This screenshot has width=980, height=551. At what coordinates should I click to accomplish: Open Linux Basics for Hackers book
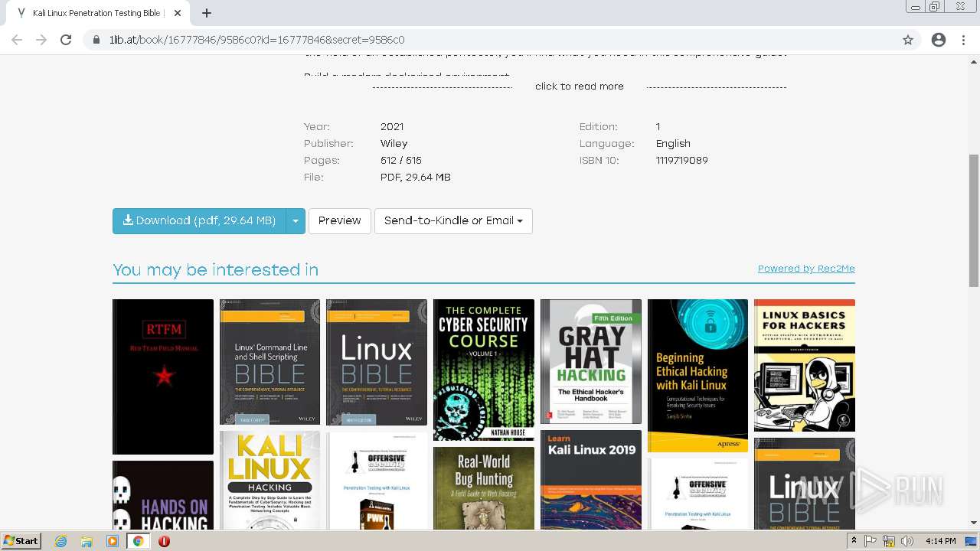click(805, 365)
